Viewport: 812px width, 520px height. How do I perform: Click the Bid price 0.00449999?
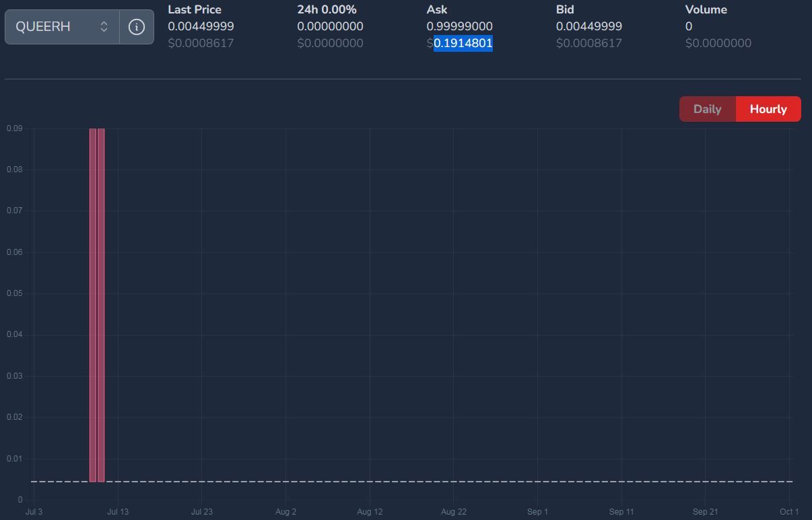tap(589, 26)
